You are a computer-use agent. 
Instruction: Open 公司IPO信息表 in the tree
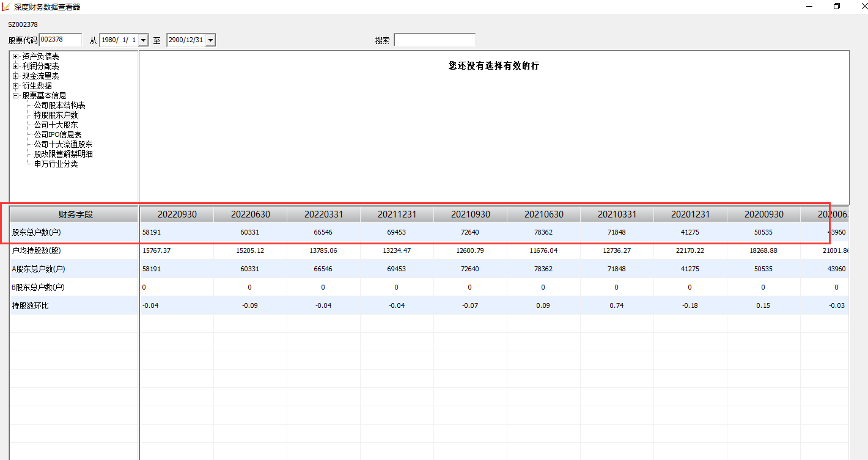coord(58,134)
